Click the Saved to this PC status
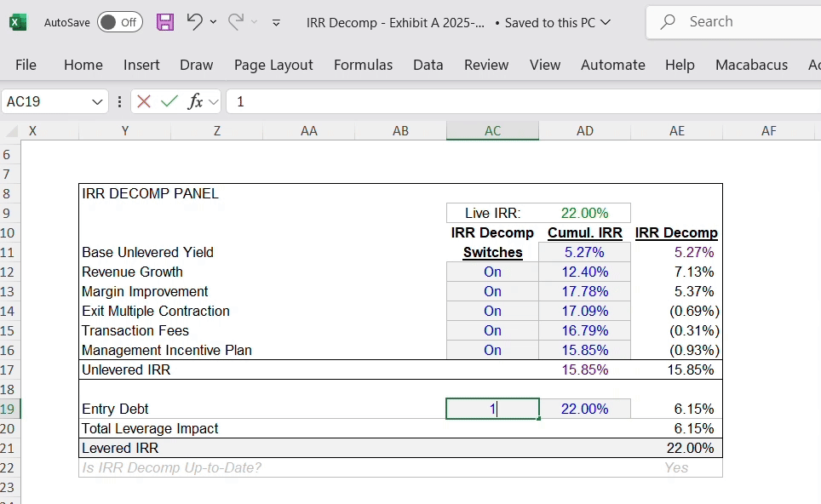Image resolution: width=821 pixels, height=504 pixels. point(557,22)
